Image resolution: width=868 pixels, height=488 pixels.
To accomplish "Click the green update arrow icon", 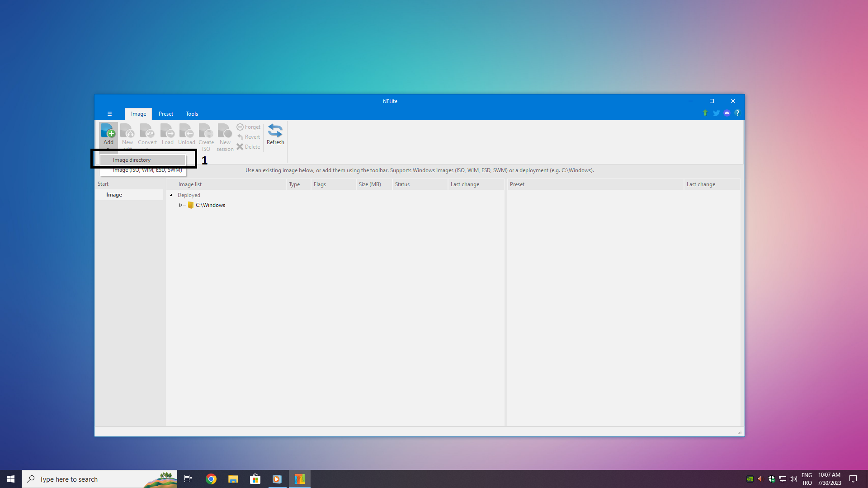I will 705,113.
